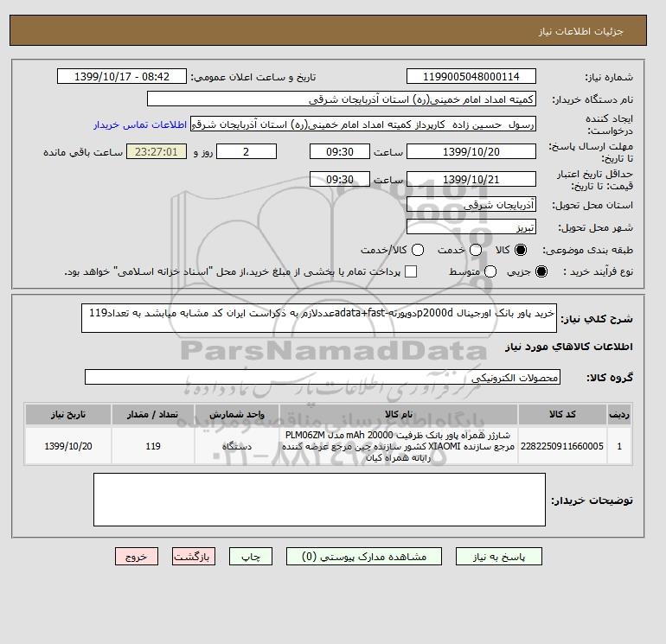Click the delivery city field تبریز
Screen dimensions: 666x644
(471, 226)
